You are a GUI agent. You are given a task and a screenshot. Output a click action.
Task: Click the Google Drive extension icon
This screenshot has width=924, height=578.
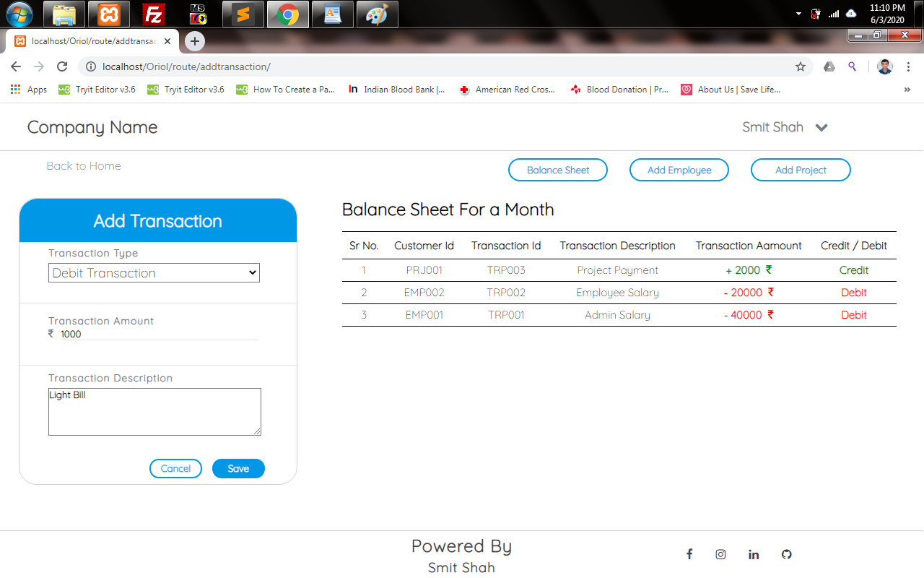tap(829, 66)
